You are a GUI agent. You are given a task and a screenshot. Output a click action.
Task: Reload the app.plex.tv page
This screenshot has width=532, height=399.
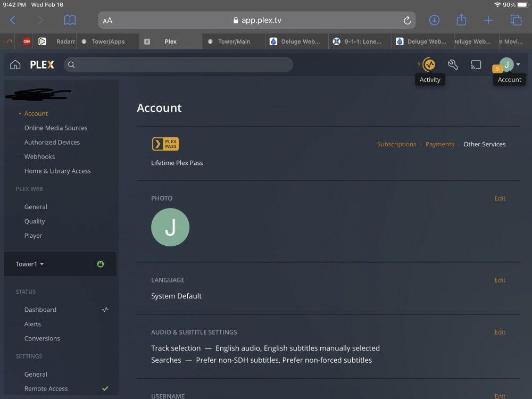pos(407,20)
